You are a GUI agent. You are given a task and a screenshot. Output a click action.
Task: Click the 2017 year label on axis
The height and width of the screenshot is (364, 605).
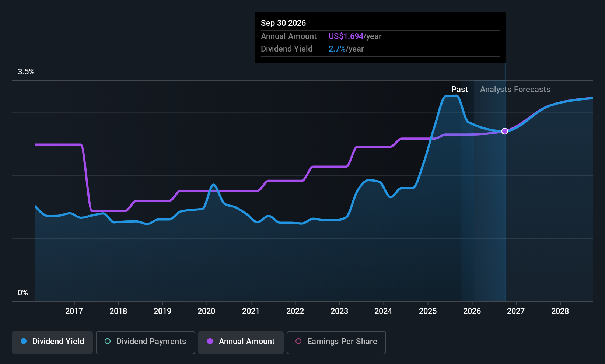click(74, 311)
